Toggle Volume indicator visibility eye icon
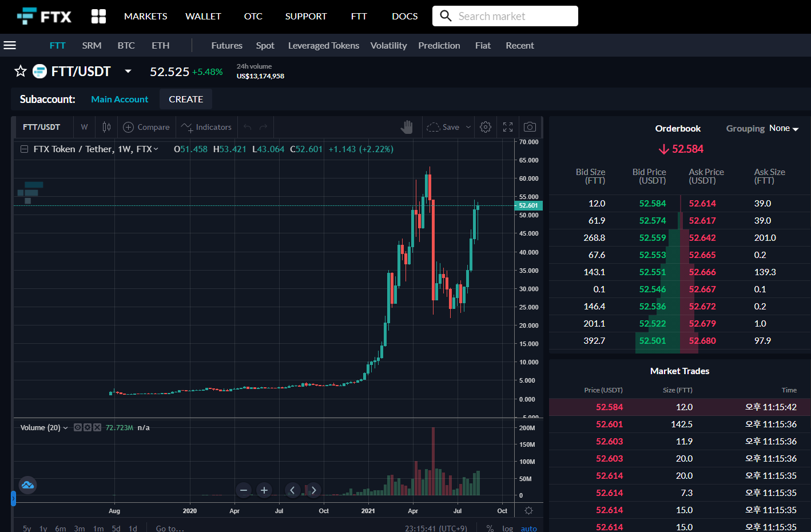 point(78,427)
